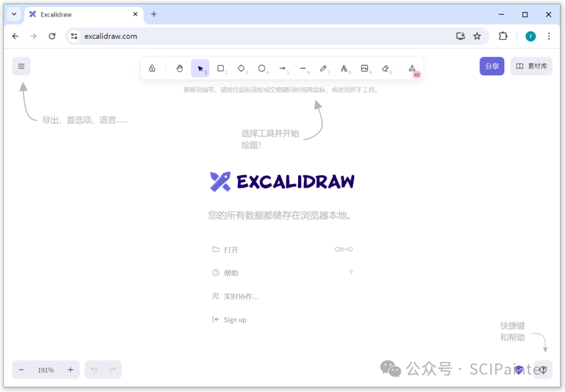Open a new browser tab
565x392 pixels.
pos(154,14)
